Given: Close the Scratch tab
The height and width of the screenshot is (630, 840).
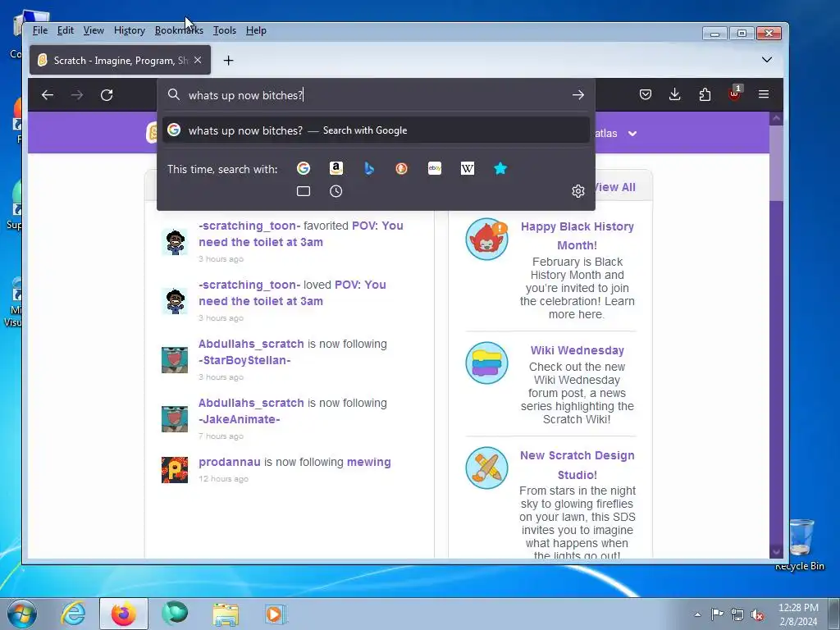Looking at the screenshot, I should (x=198, y=60).
